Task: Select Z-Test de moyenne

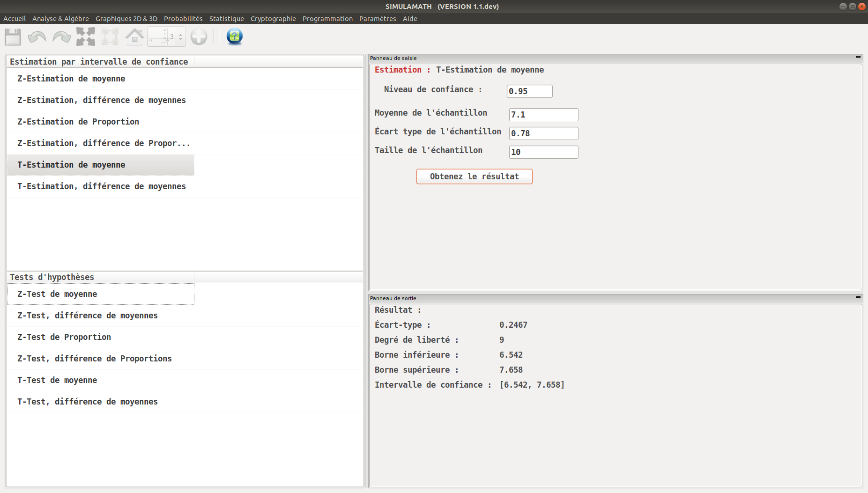Action: click(x=101, y=294)
